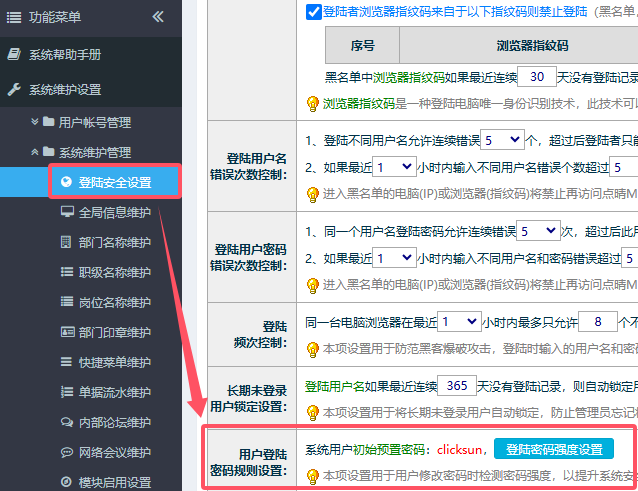Click 系统维护管理 folder label
638x491 pixels.
tap(95, 152)
